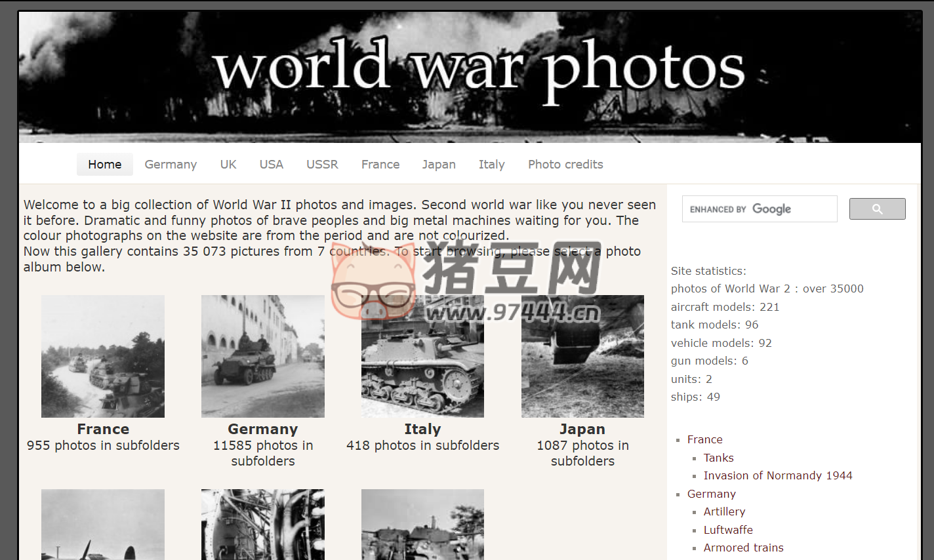This screenshot has width=934, height=560.
Task: Open the Germany album thumbnail
Action: [x=262, y=356]
